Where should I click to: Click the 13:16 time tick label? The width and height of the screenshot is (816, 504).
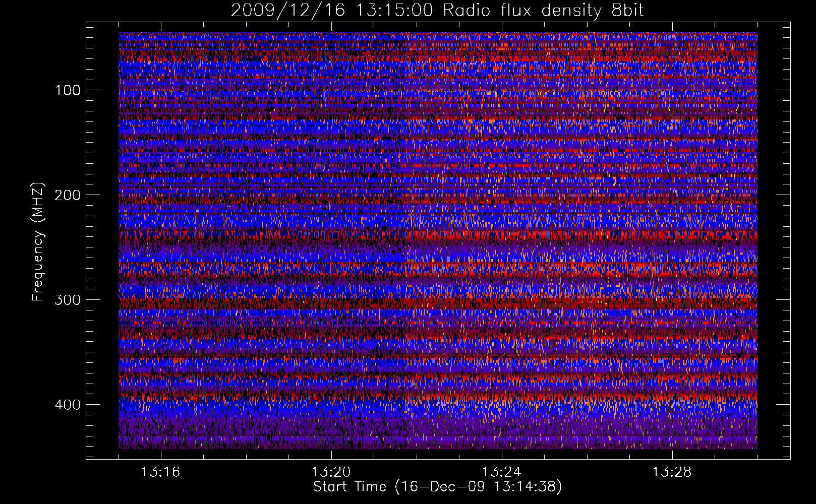click(x=161, y=472)
